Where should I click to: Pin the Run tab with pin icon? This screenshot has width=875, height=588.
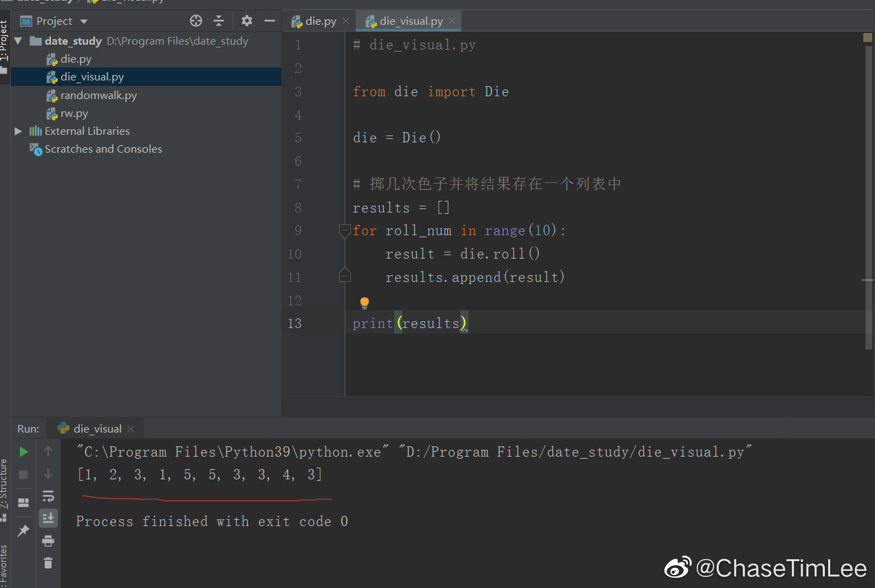point(23,530)
